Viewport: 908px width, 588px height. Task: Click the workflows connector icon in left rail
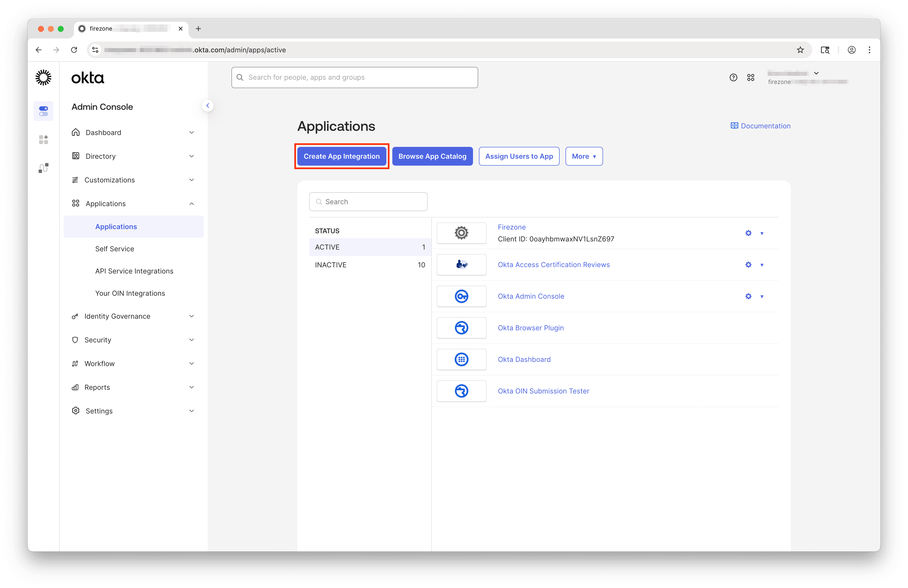[43, 168]
